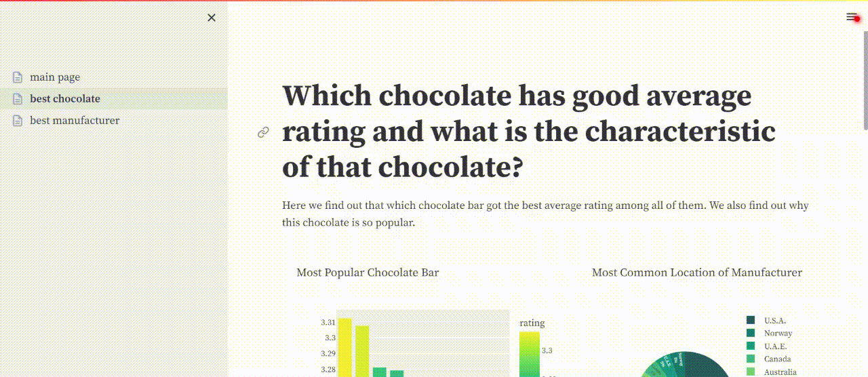
Task: Click the tallest yellow bar in the chart
Action: [x=344, y=347]
